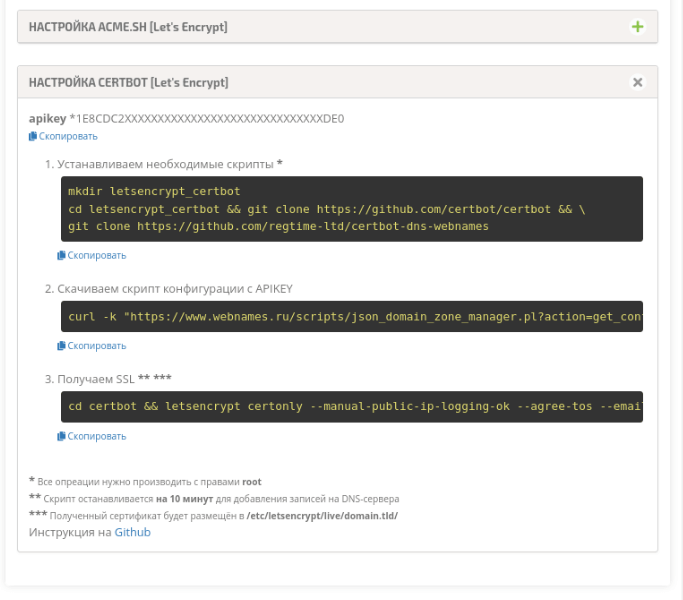The height and width of the screenshot is (600, 683).
Task: Expand the ACME.SH settings panel with plus icon
Action: [637, 27]
